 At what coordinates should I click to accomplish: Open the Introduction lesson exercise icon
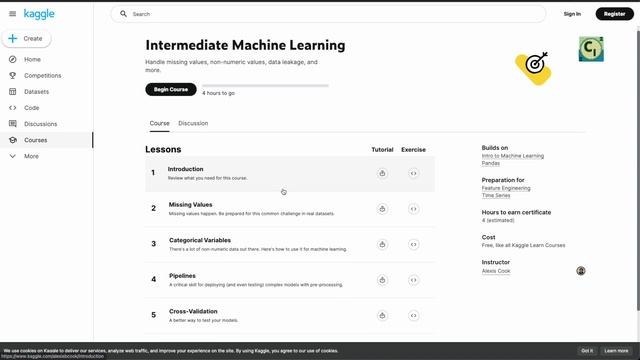413,173
